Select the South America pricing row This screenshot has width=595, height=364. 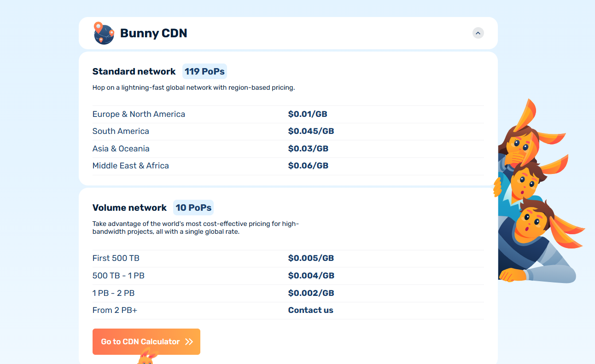[121, 131]
